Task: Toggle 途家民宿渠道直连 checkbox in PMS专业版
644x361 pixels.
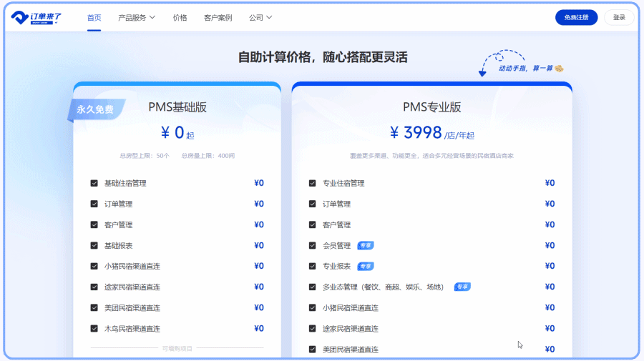Action: [312, 329]
